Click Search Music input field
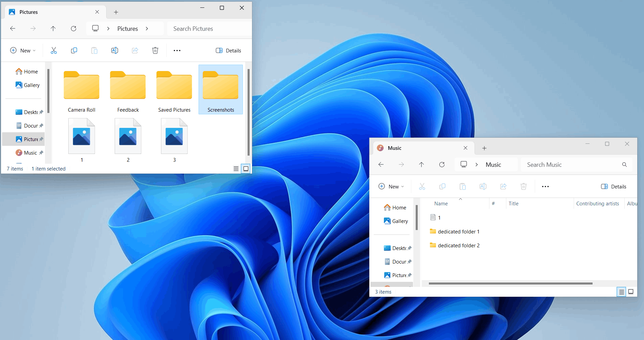 [x=572, y=165]
